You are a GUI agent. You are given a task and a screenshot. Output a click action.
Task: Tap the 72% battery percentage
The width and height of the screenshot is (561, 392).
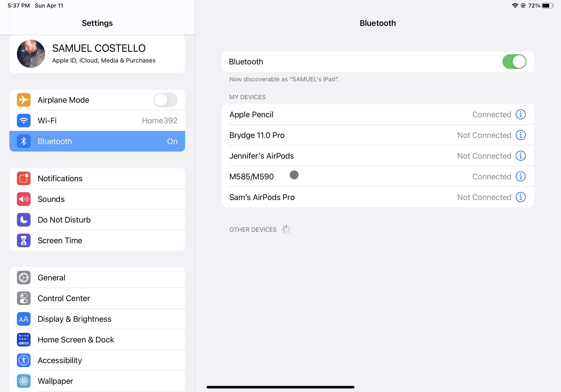click(x=534, y=5)
